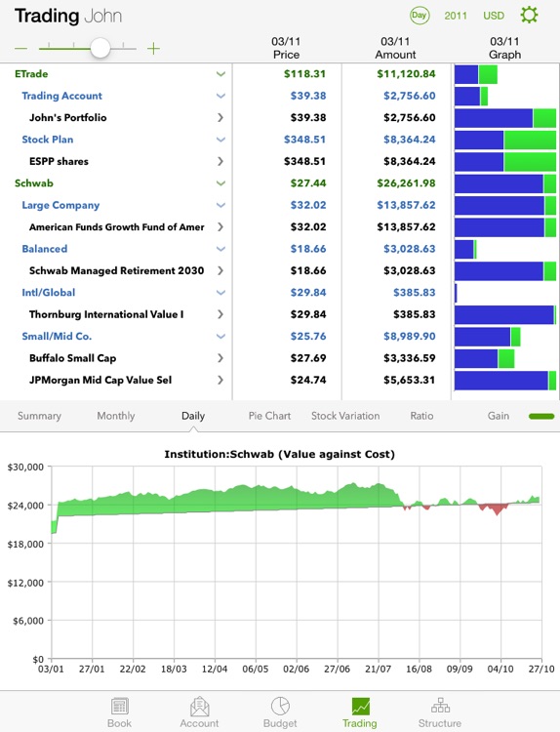This screenshot has width=560, height=732.
Task: Collapse the Stock Plan group
Action: [220, 140]
